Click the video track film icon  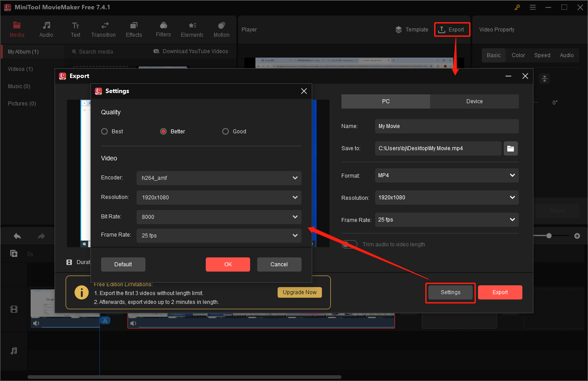tap(14, 309)
